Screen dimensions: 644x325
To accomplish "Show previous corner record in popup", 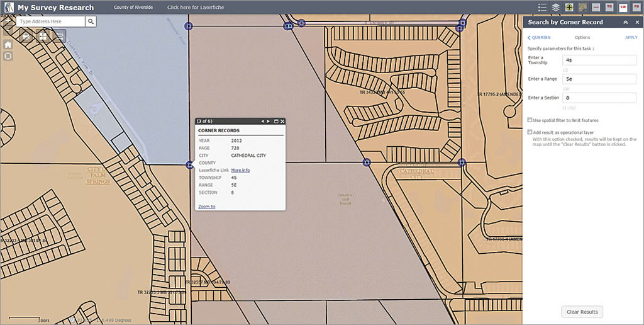I will pyautogui.click(x=262, y=121).
